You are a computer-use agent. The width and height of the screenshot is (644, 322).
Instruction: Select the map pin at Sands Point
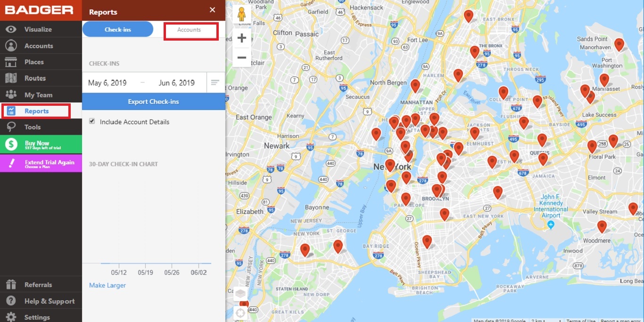pos(619,45)
